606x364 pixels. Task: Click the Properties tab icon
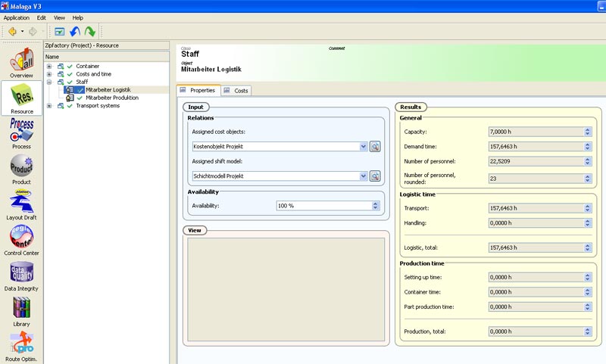[x=183, y=90]
